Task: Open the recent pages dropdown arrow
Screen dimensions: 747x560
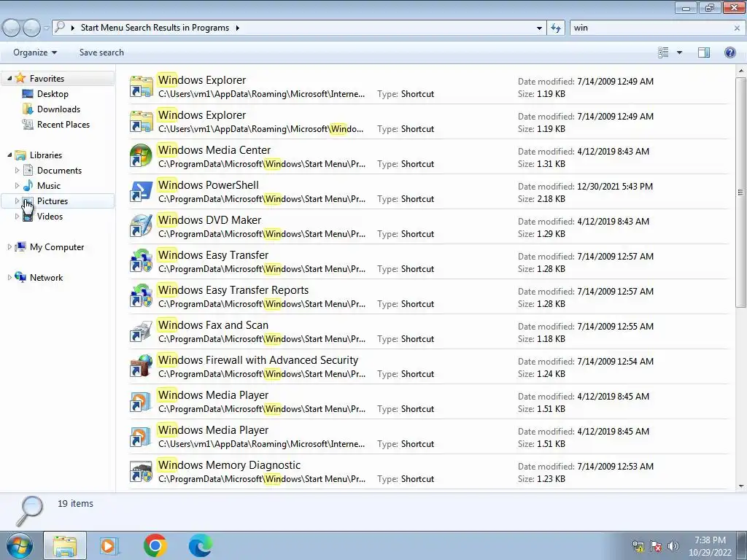Action: (46, 28)
